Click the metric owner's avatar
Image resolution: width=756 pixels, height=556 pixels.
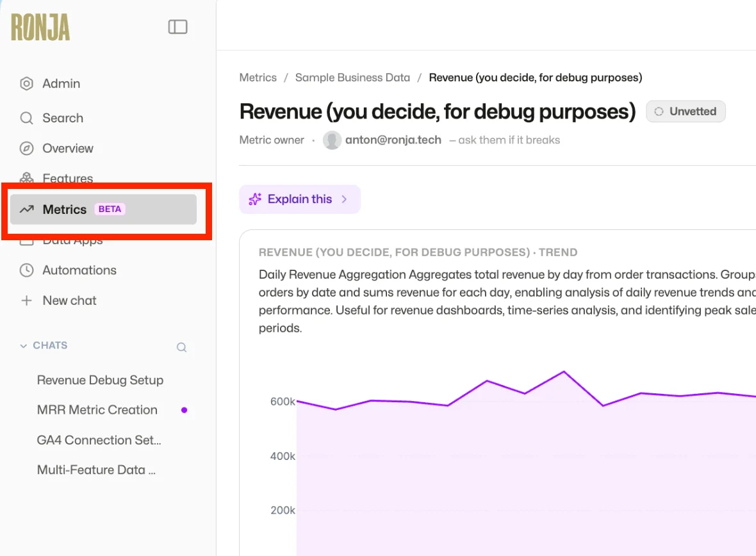(x=332, y=140)
